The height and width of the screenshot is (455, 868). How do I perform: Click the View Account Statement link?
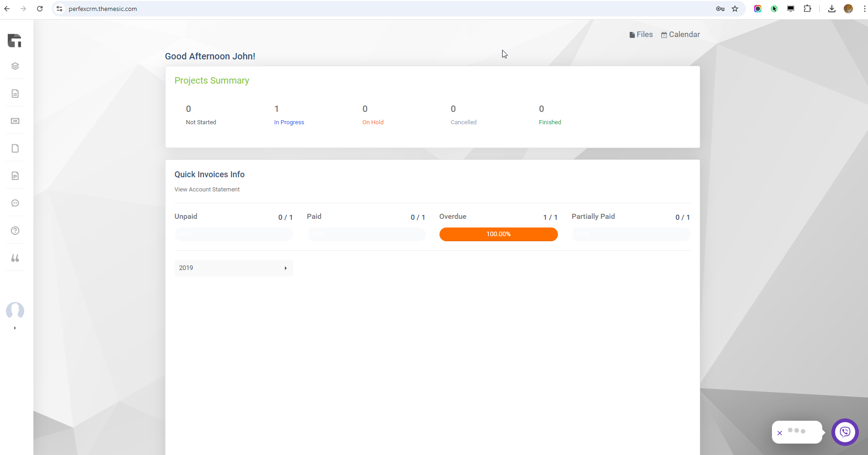tap(207, 190)
